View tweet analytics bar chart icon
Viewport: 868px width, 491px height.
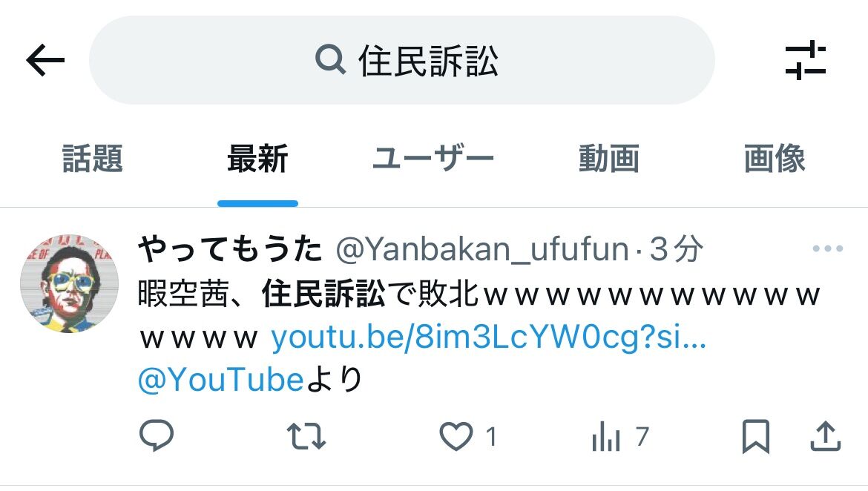606,436
